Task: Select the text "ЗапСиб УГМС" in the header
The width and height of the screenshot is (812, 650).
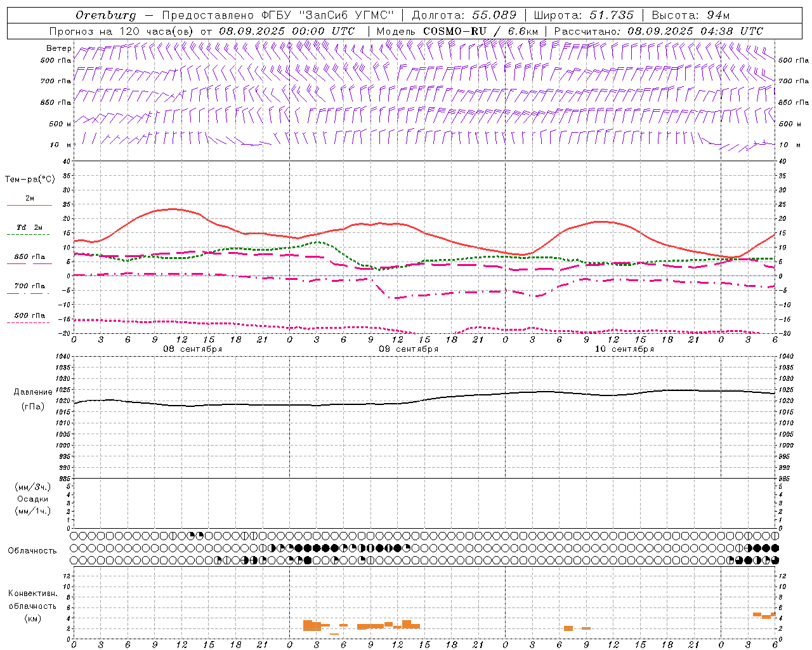Action: pos(346,15)
